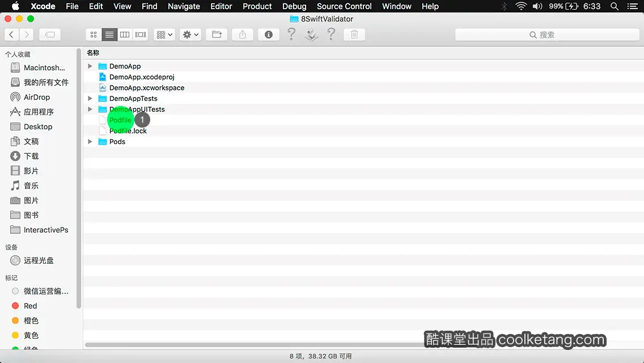Viewport: 644px width, 363px height.
Task: Select the DemoAppTests folder row
Action: [363, 98]
